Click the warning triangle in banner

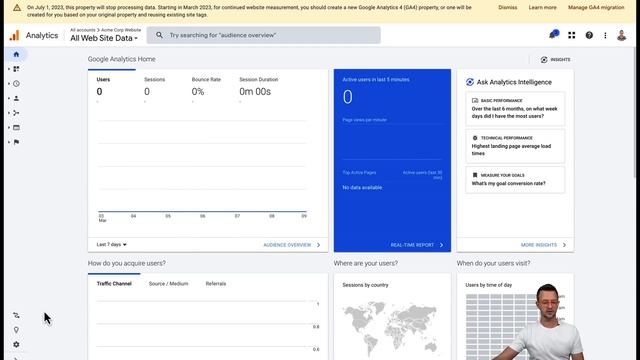17,8
